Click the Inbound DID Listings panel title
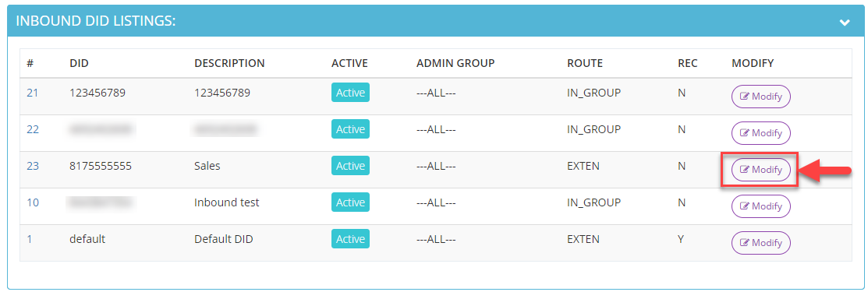 (x=96, y=21)
